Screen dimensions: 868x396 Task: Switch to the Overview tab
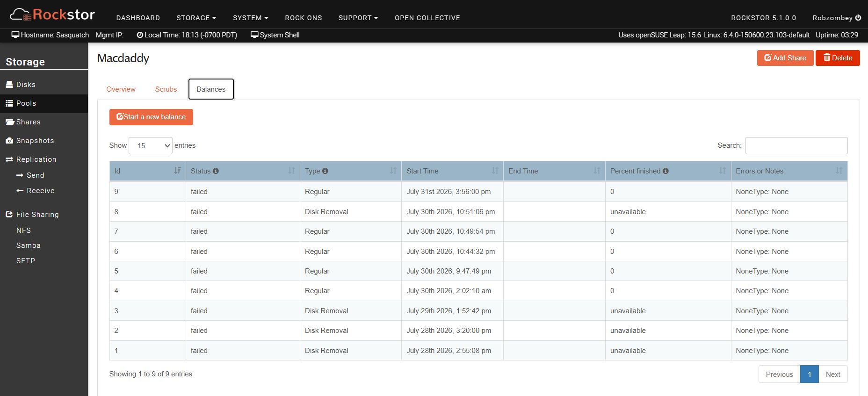coord(121,89)
